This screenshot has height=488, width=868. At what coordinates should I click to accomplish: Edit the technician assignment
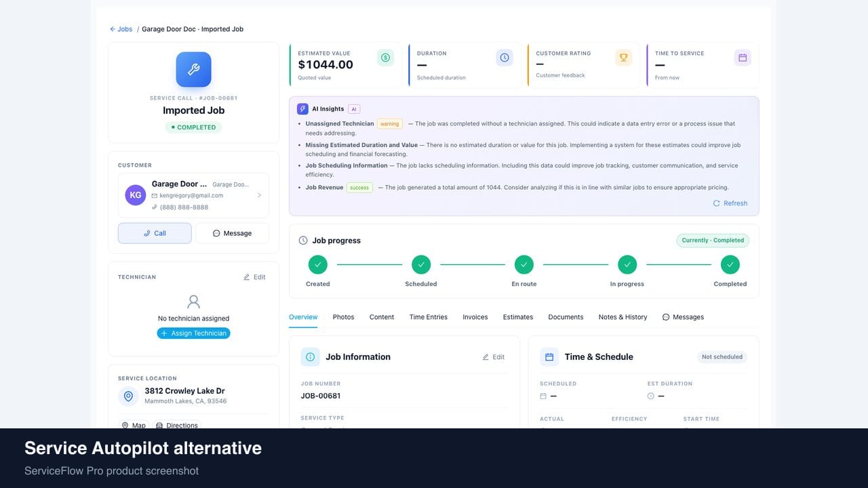point(254,277)
